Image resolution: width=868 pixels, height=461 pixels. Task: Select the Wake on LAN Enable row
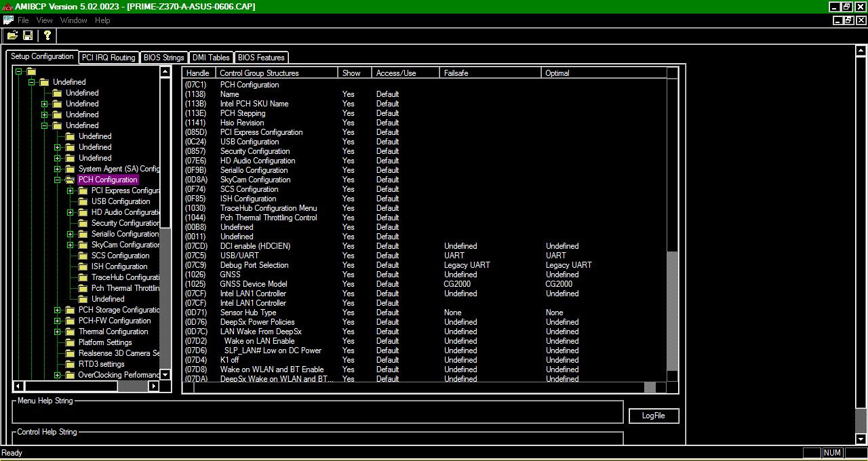point(425,341)
